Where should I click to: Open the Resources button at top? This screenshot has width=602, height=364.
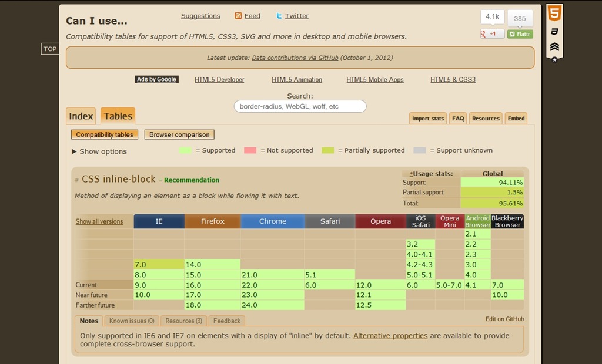coord(486,119)
